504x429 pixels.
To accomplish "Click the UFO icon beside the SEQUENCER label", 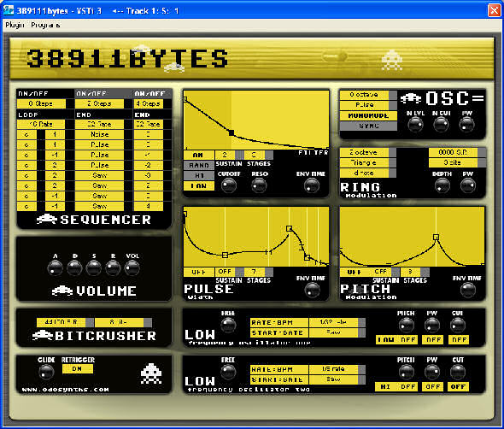I will point(47,220).
